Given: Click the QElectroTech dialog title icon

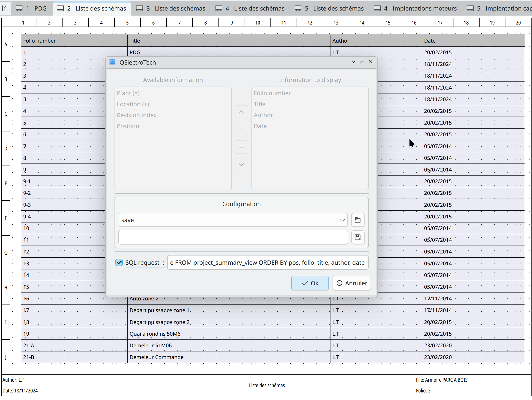Looking at the screenshot, I should point(112,62).
